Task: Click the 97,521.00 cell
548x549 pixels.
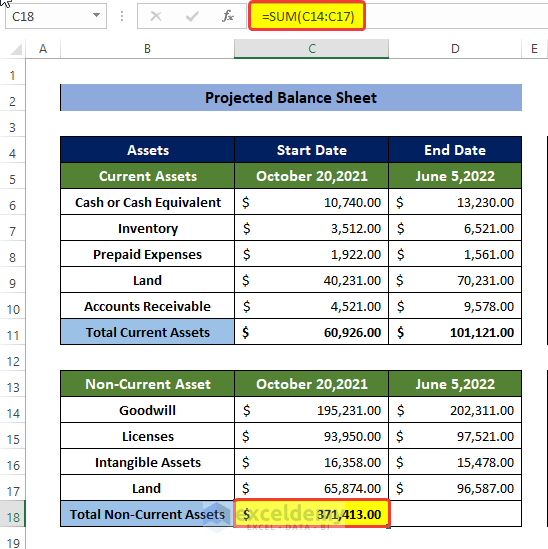Action: point(455,436)
